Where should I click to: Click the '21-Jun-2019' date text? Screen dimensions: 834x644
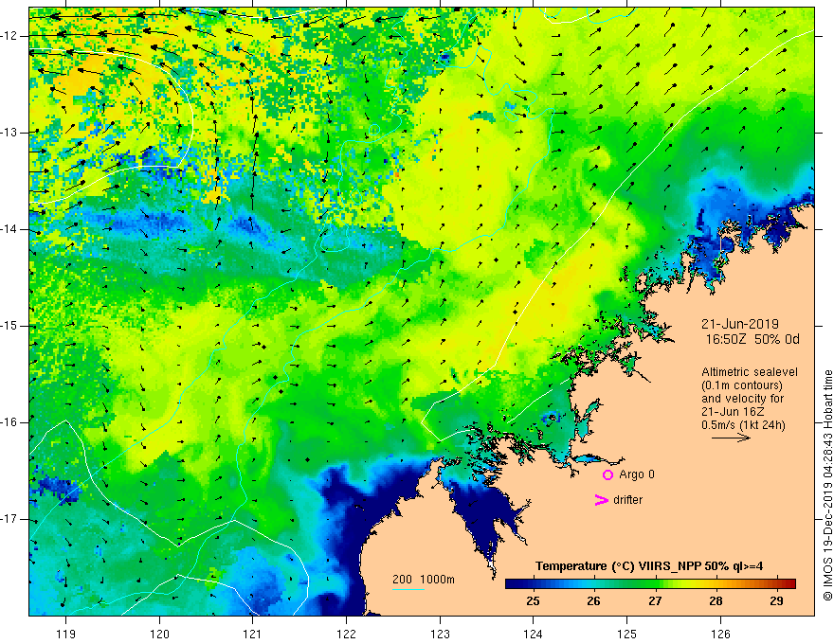point(740,324)
